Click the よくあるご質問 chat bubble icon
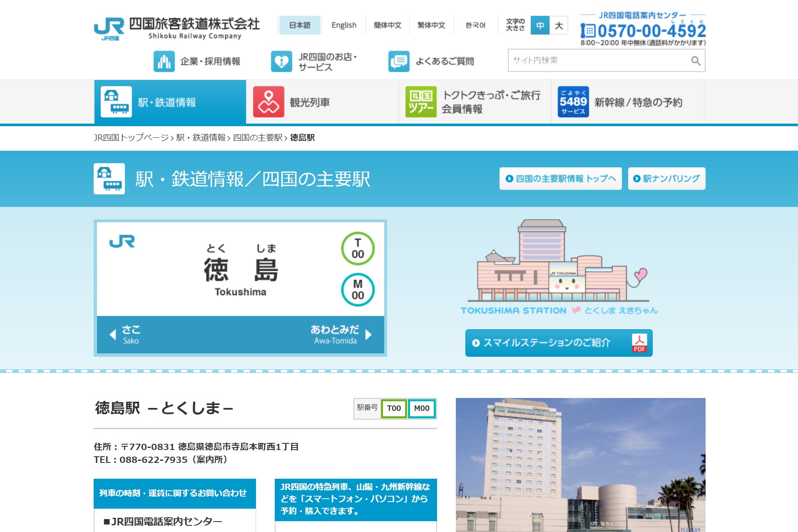Viewport: 798px width, 532px height. pyautogui.click(x=399, y=62)
